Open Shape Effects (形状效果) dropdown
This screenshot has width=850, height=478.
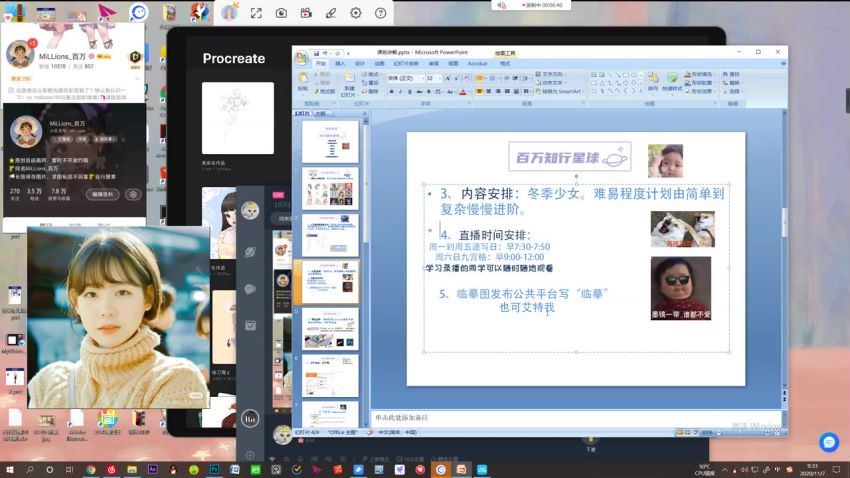699,91
